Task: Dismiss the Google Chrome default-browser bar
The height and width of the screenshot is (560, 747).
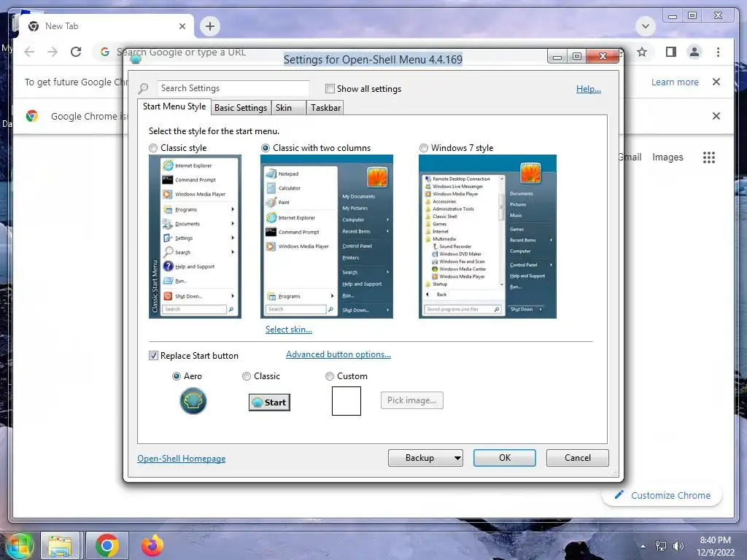Action: click(716, 116)
